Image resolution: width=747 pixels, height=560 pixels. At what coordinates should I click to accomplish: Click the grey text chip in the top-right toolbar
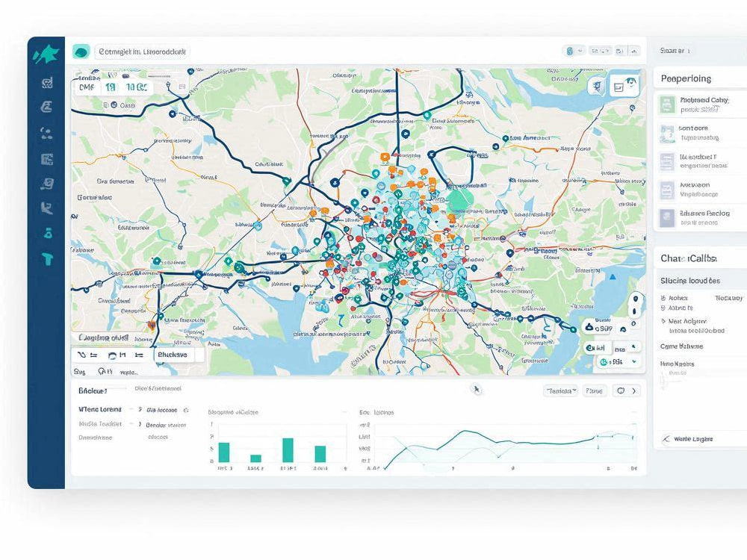[x=601, y=51]
